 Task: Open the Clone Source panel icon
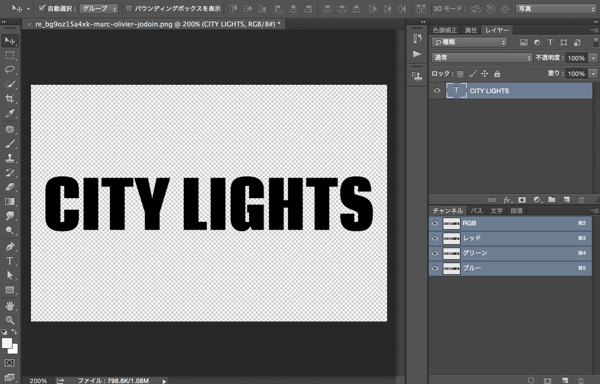(x=417, y=76)
